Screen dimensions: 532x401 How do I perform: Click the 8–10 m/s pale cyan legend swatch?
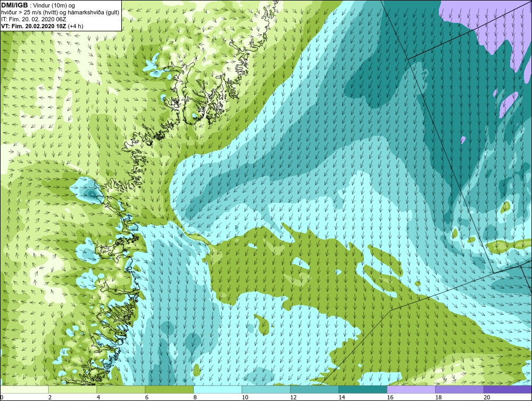(x=218, y=389)
